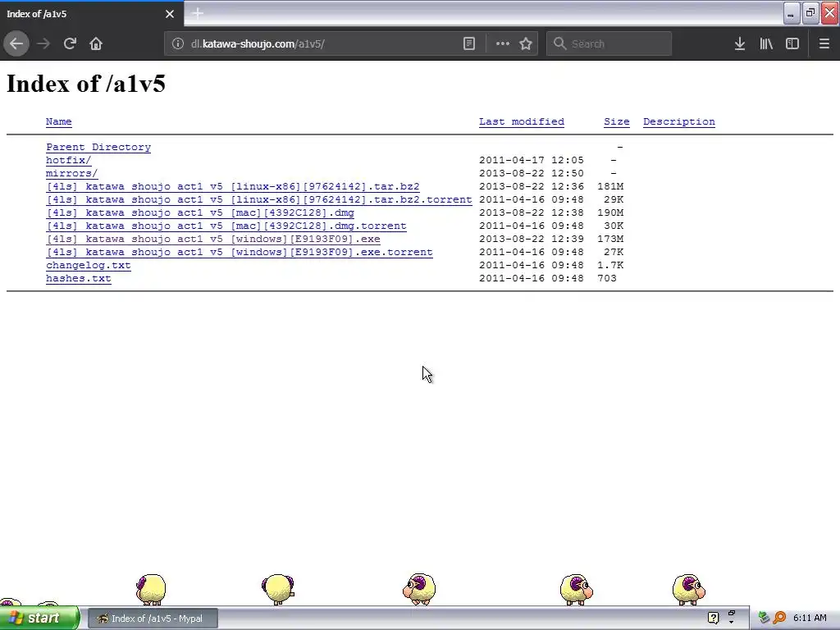Open Parent Directory link

coord(98,147)
